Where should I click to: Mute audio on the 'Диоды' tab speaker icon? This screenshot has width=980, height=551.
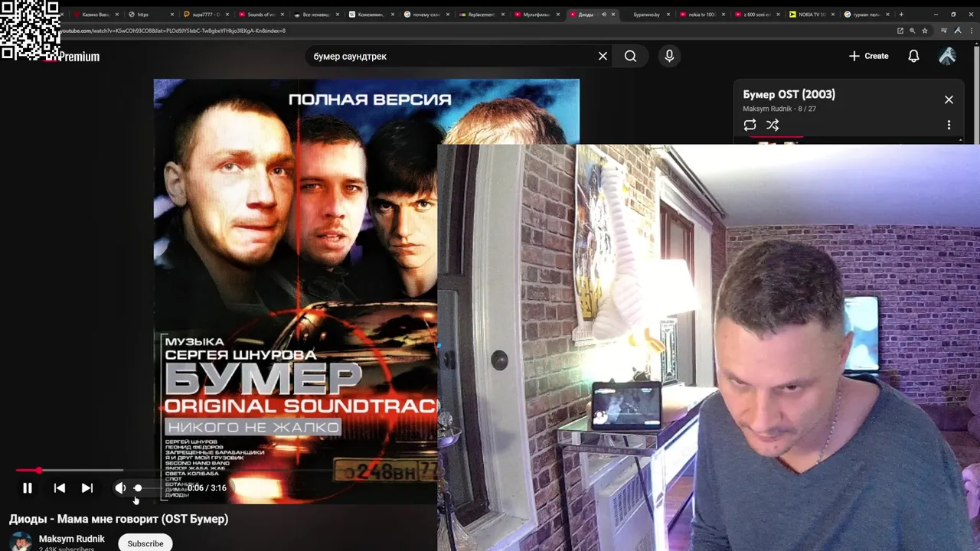pyautogui.click(x=603, y=15)
